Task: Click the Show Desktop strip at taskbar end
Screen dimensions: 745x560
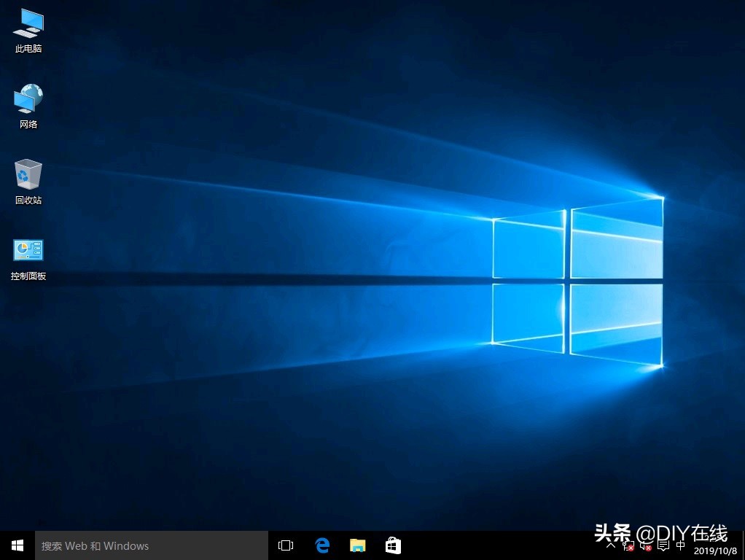Action: (x=743, y=545)
